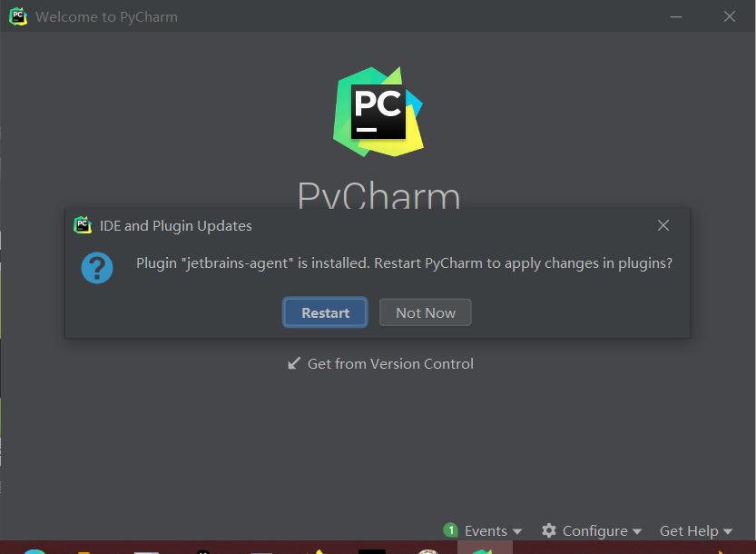756x554 pixels.
Task: Minimize the Welcome to PyCharm window
Action: point(676,16)
